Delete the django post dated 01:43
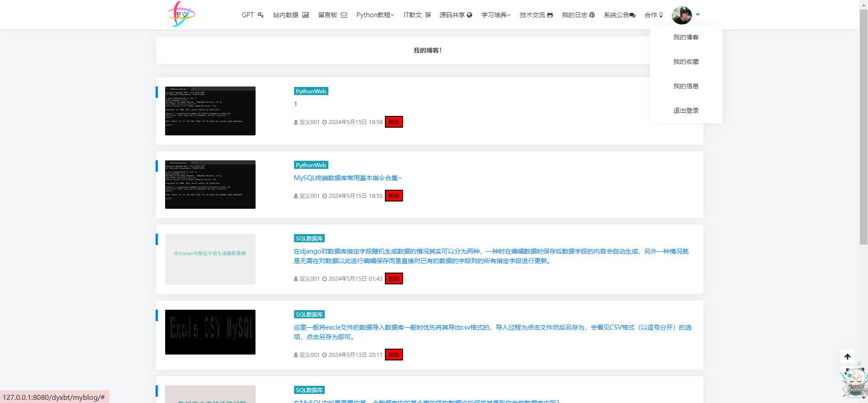This screenshot has width=868, height=403. click(x=394, y=278)
